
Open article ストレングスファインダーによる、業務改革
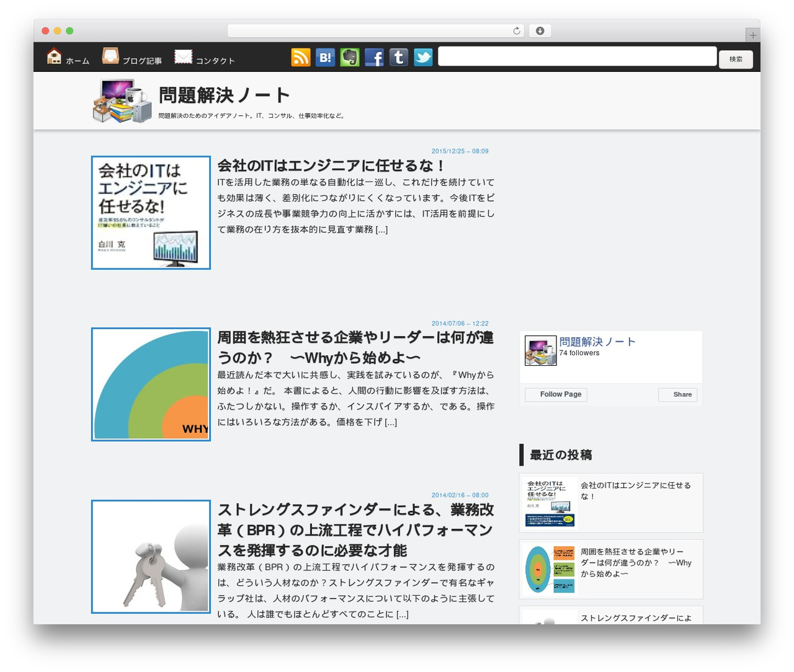355,529
